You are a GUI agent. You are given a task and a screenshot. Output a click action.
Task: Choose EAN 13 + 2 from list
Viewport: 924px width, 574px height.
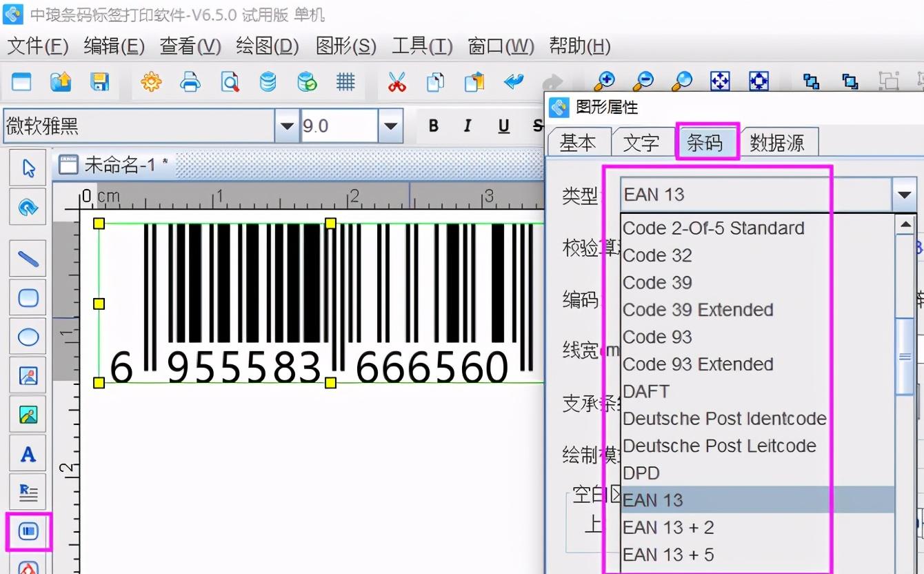[x=757, y=528]
